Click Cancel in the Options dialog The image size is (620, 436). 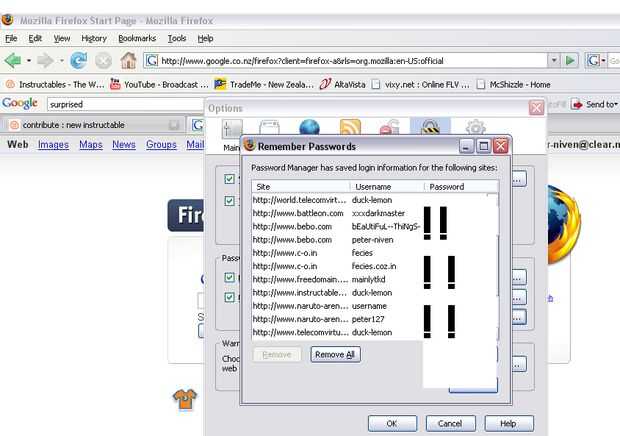click(450, 423)
